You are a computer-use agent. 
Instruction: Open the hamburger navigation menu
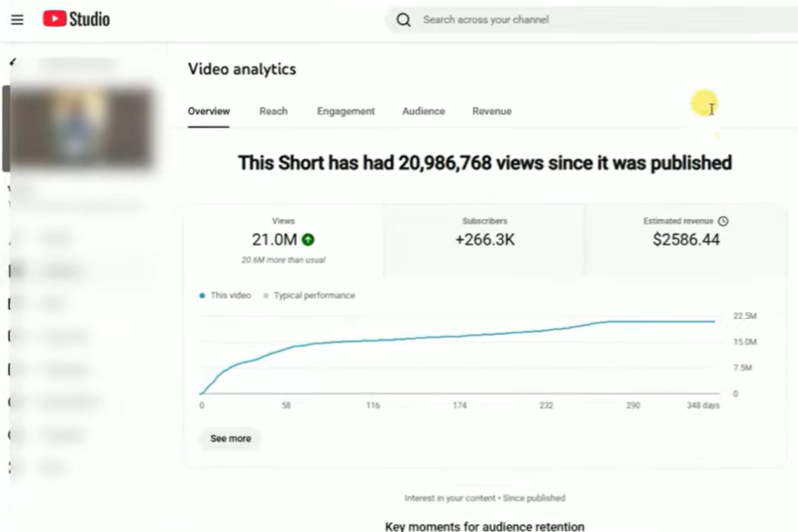point(17,19)
